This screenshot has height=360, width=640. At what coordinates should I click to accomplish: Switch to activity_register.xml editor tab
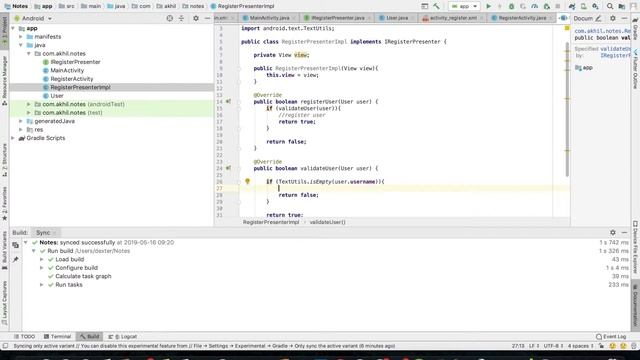click(453, 18)
